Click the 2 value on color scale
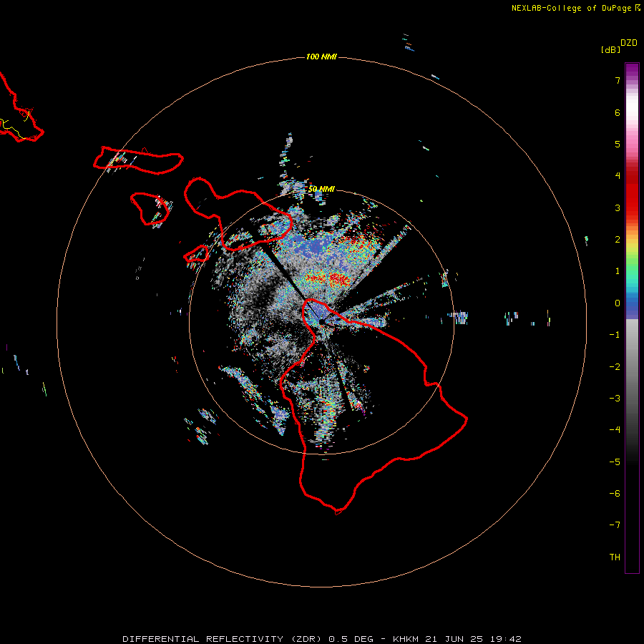644x644 pixels. (x=618, y=240)
